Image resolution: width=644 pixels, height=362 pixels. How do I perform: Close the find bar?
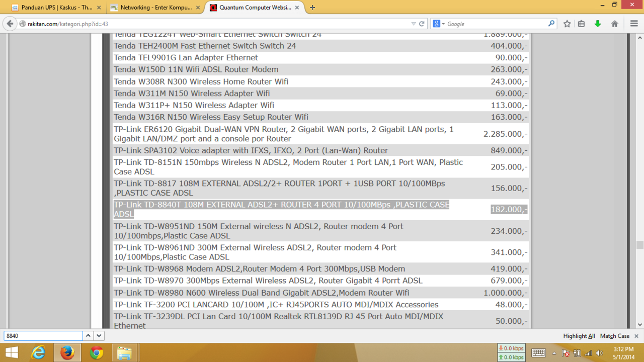click(x=636, y=336)
